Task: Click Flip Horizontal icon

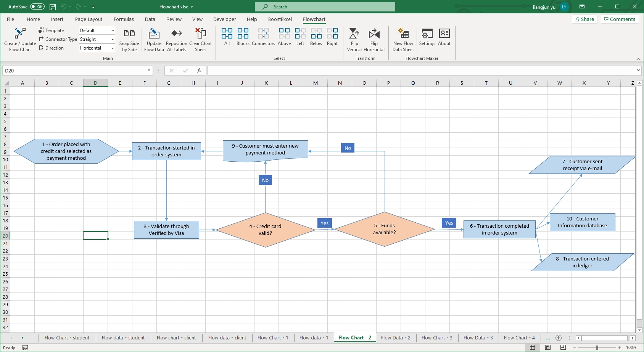Action: (x=374, y=33)
